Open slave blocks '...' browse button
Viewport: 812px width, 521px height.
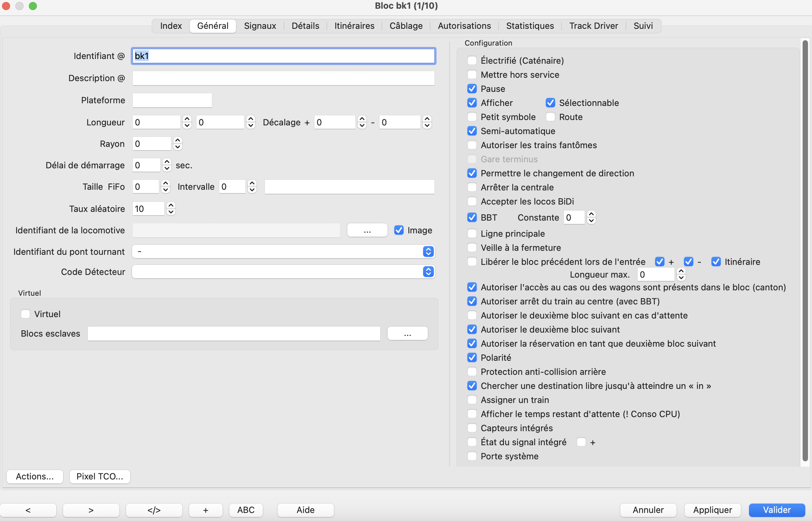(407, 334)
